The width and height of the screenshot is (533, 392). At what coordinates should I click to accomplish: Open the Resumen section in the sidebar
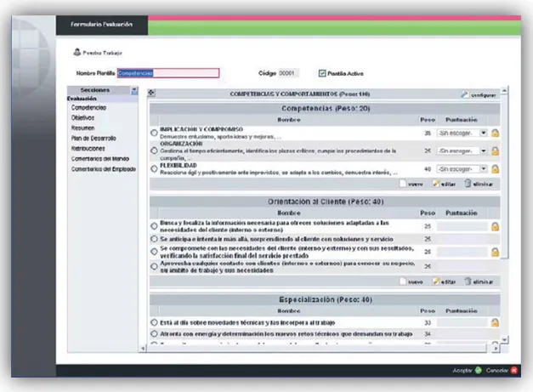tap(83, 128)
